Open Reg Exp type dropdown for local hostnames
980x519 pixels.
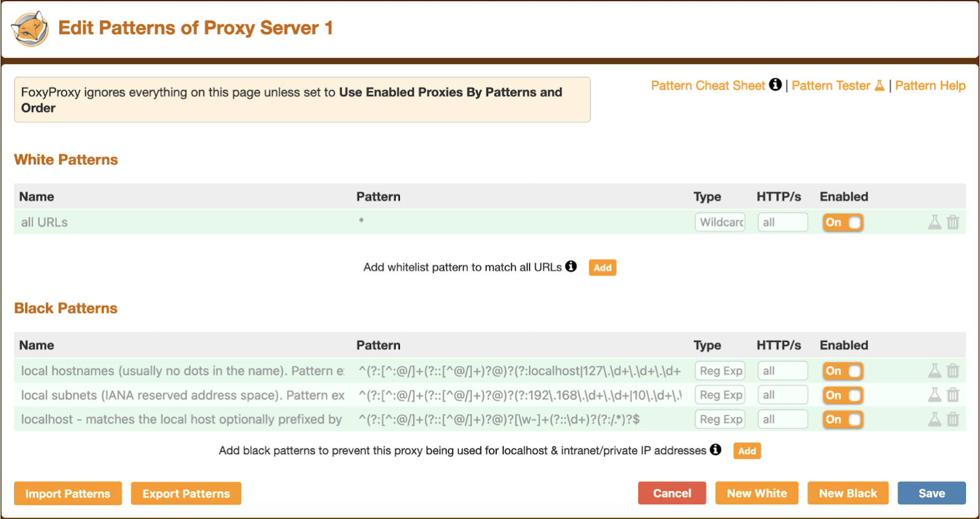click(x=720, y=371)
